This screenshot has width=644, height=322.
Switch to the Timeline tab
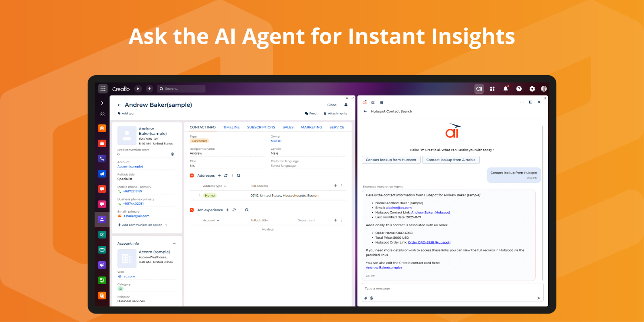point(231,127)
